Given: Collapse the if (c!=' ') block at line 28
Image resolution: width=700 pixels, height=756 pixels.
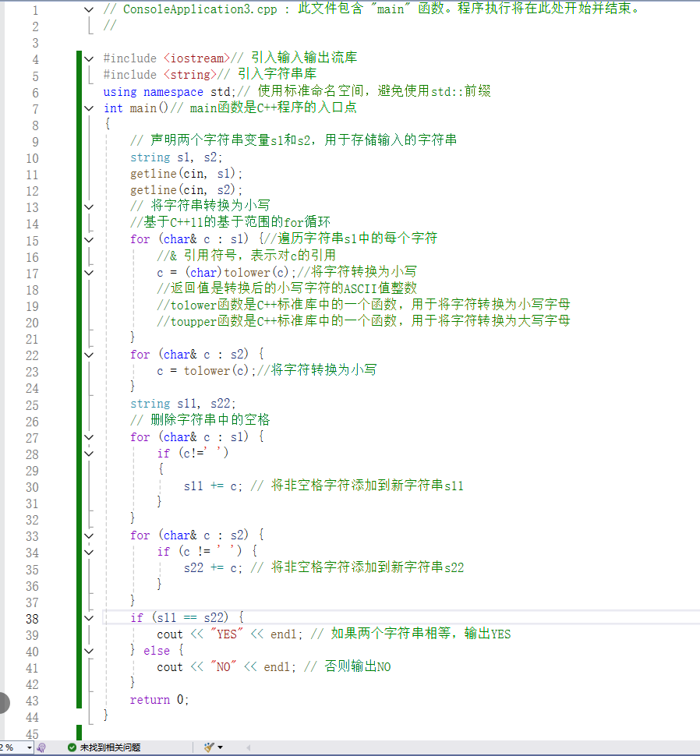Looking at the screenshot, I should tap(89, 454).
